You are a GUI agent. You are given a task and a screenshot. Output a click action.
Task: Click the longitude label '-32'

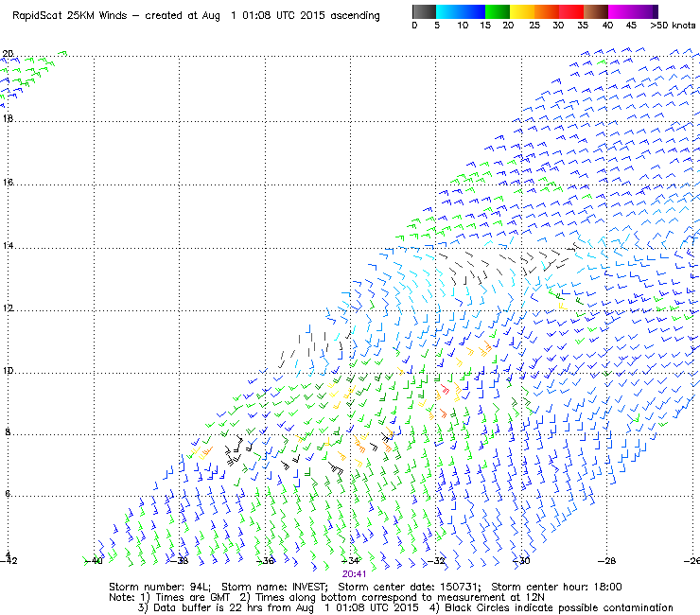[x=436, y=560]
